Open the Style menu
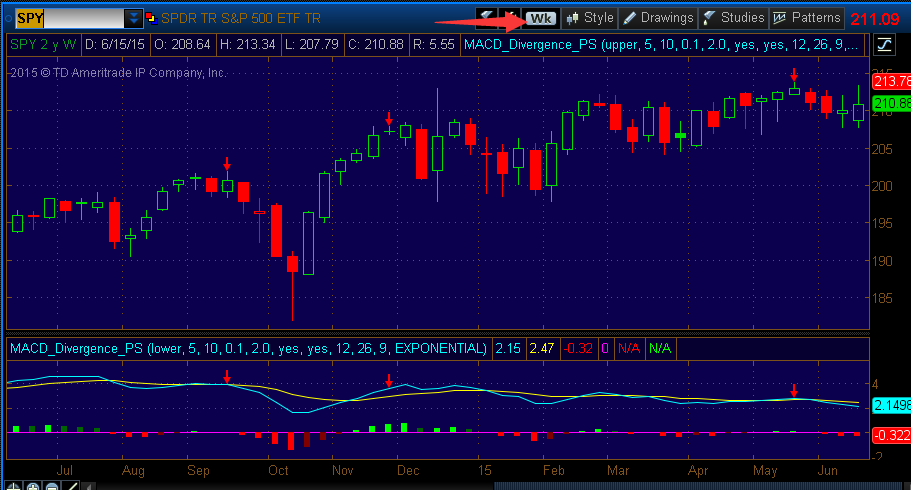This screenshot has width=911, height=490. 590,18
